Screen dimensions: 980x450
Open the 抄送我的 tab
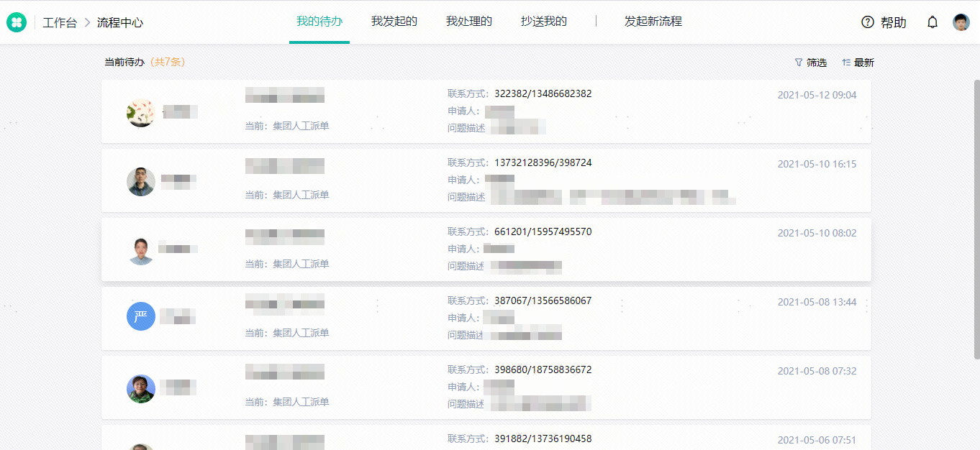(544, 22)
